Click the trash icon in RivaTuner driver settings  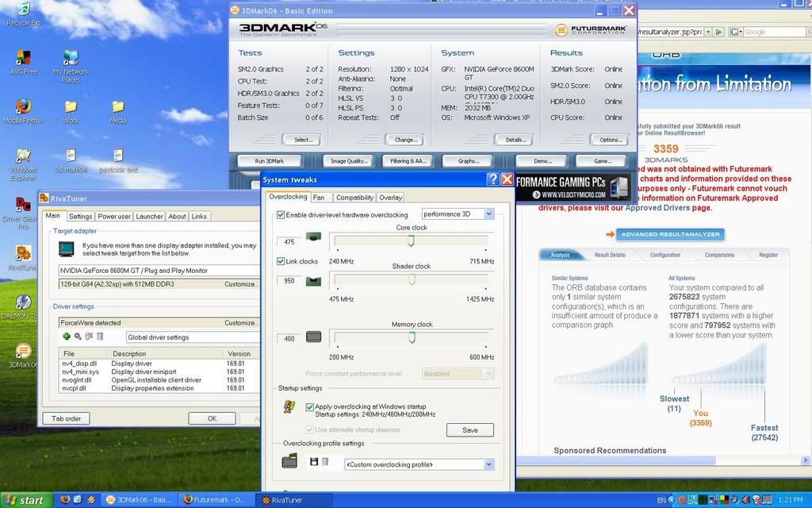[x=100, y=337]
